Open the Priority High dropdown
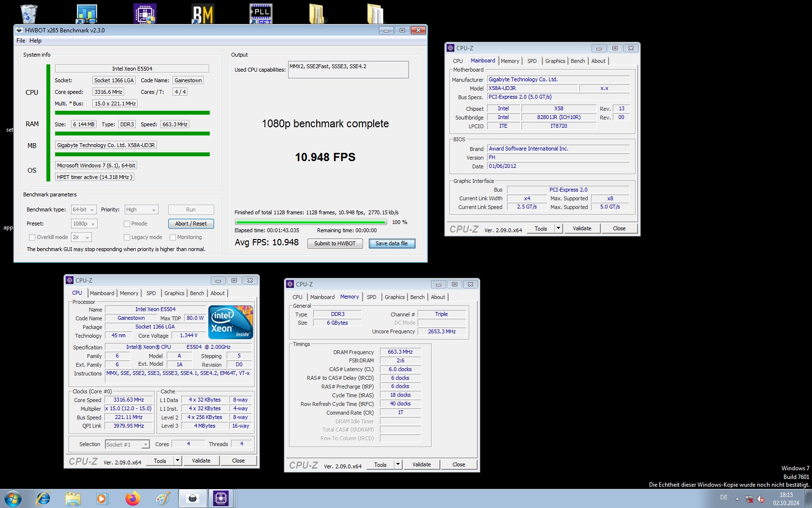 pos(141,209)
